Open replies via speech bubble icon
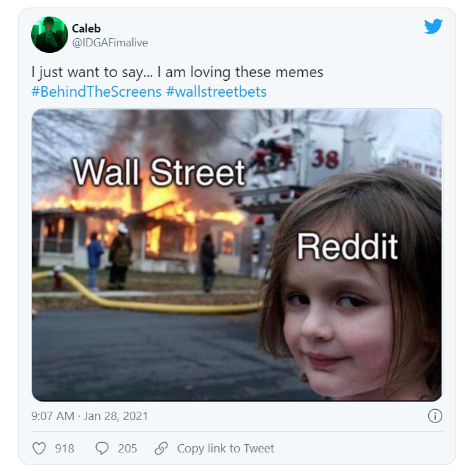The width and height of the screenshot is (474, 476). click(x=102, y=448)
